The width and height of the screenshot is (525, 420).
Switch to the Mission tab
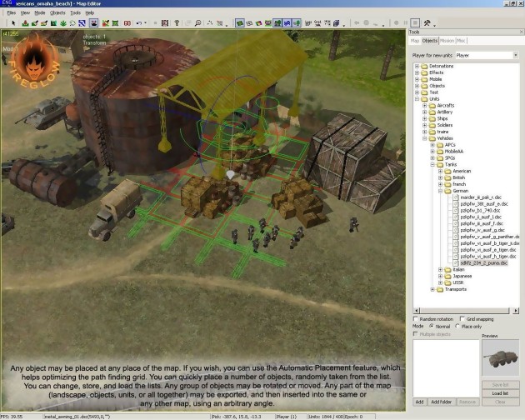[x=447, y=40]
